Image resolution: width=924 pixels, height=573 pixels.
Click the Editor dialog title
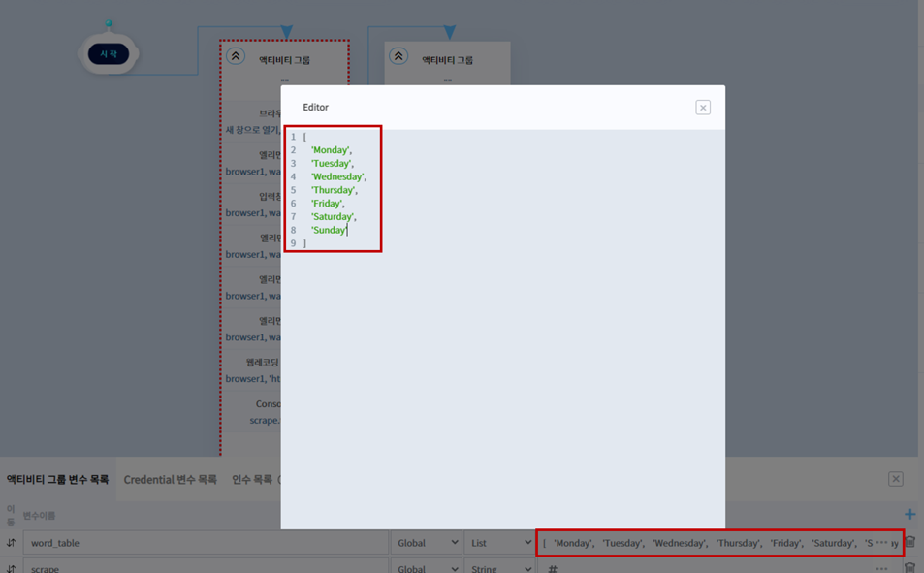click(x=315, y=108)
